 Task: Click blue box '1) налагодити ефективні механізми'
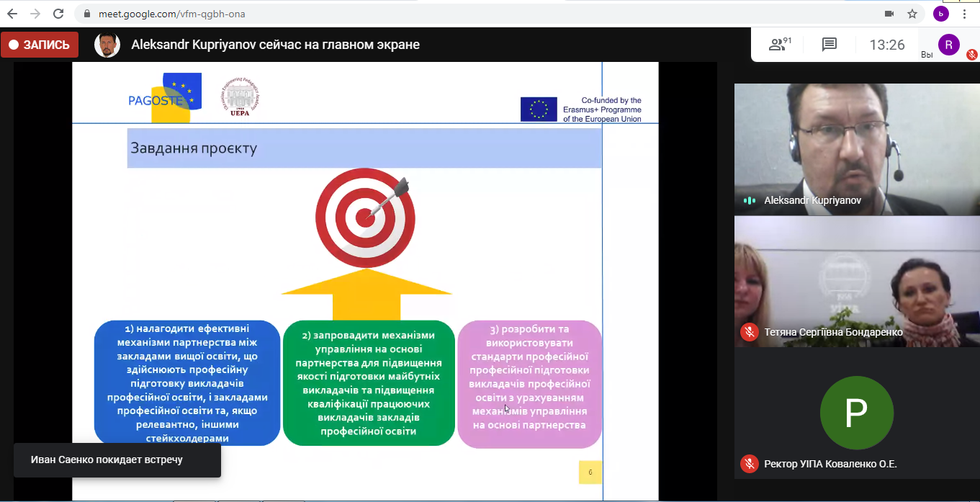click(x=187, y=382)
